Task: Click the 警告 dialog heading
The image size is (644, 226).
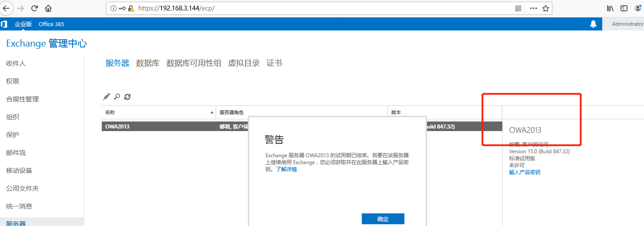Action: (x=274, y=140)
